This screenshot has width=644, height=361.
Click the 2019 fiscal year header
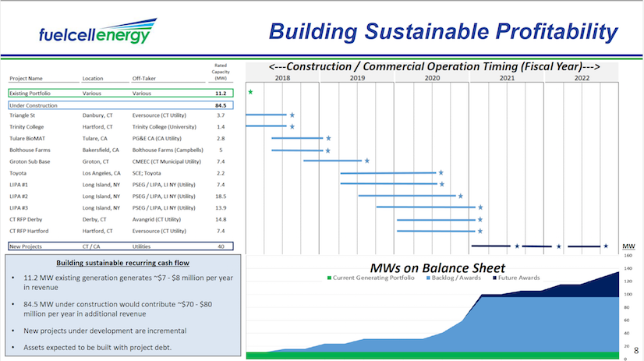[357, 78]
